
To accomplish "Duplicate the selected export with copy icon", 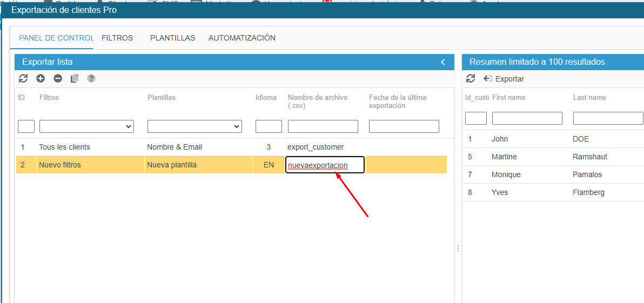I will (x=75, y=78).
